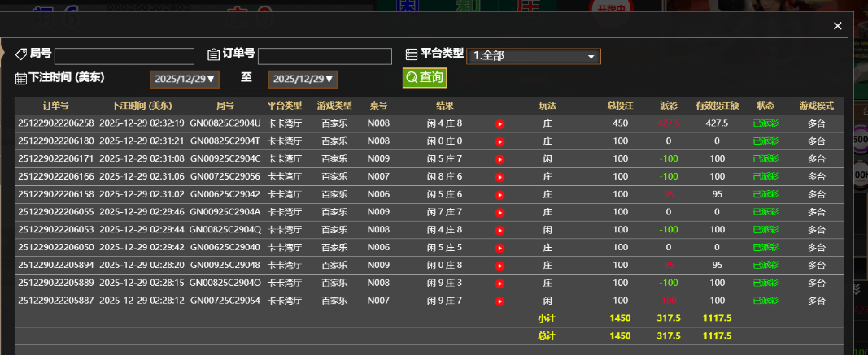Click the 状态 column header
Screen dimensions: 868x355
pyautogui.click(x=765, y=106)
